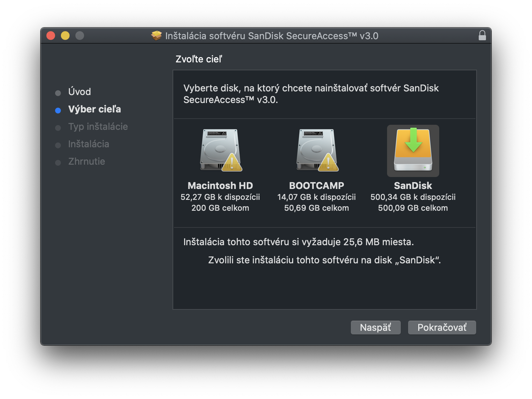This screenshot has height=399, width=532.
Task: Click the 'Vyberte disk' instruction text
Action: pyautogui.click(x=311, y=94)
